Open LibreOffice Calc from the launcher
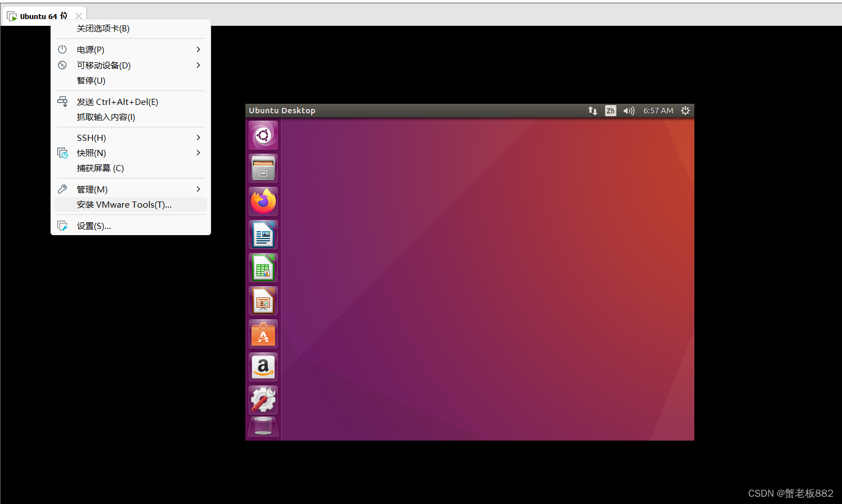842x504 pixels. coord(263,268)
